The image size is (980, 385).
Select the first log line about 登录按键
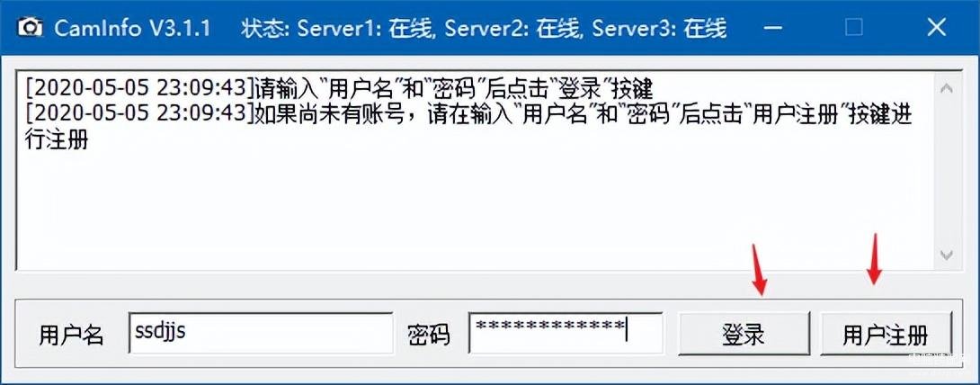[339, 89]
